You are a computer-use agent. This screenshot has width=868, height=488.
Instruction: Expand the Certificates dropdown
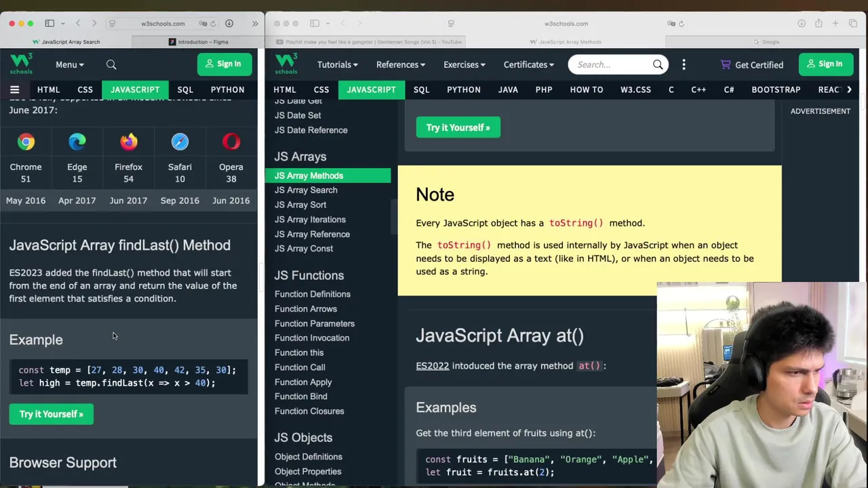click(528, 64)
